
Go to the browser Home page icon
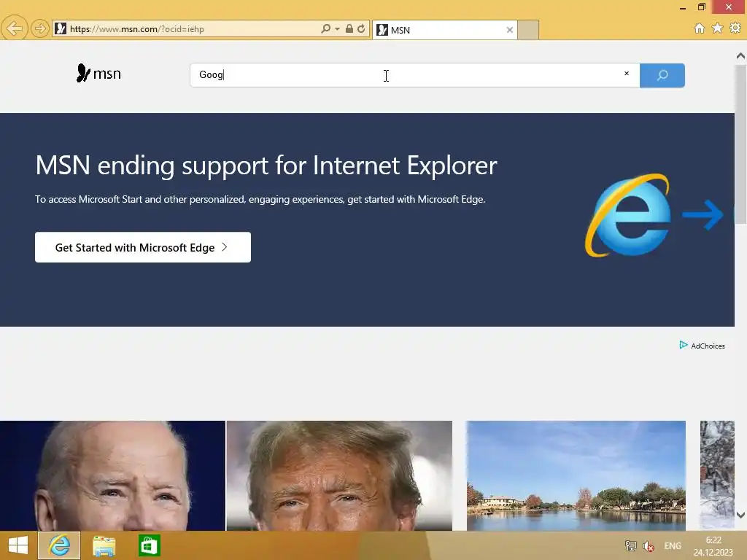[700, 28]
